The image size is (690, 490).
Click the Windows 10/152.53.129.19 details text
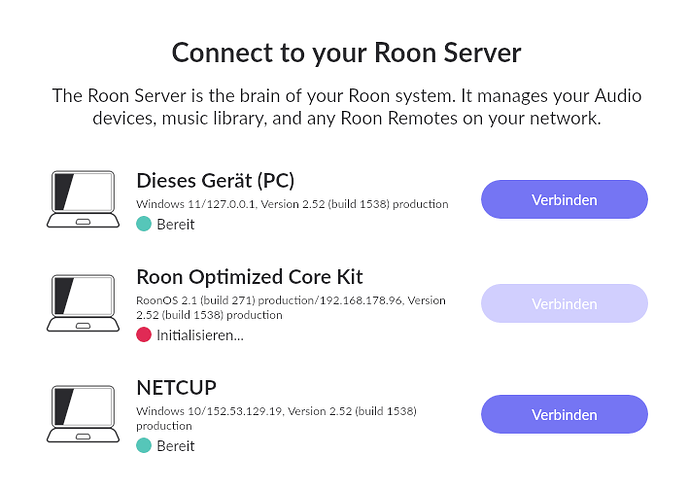pyautogui.click(x=276, y=418)
